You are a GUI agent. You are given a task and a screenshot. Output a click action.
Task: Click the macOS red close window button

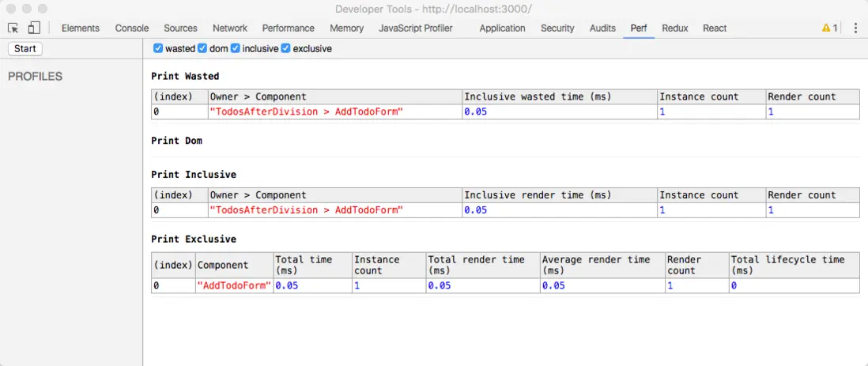(11, 9)
